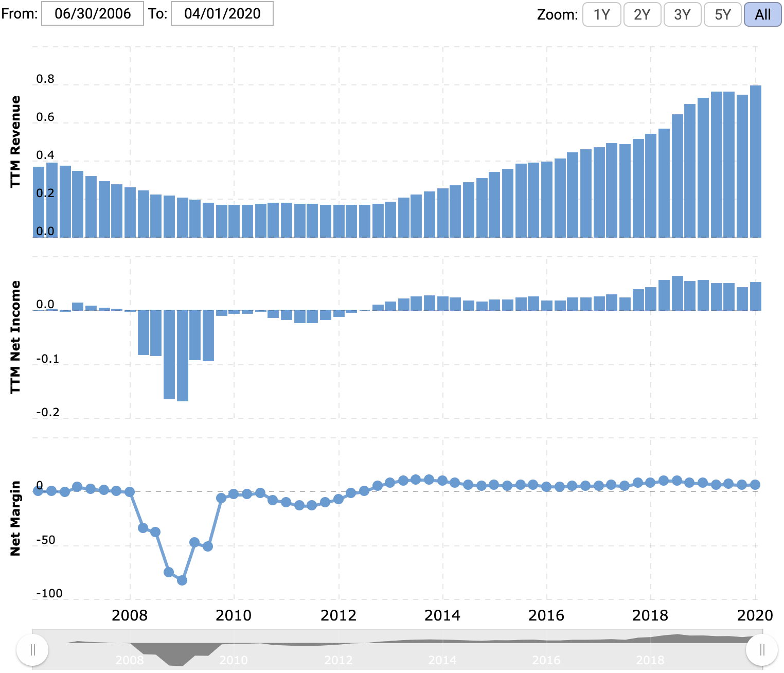Click the left range navigator handle
784x673 pixels.
[x=32, y=650]
